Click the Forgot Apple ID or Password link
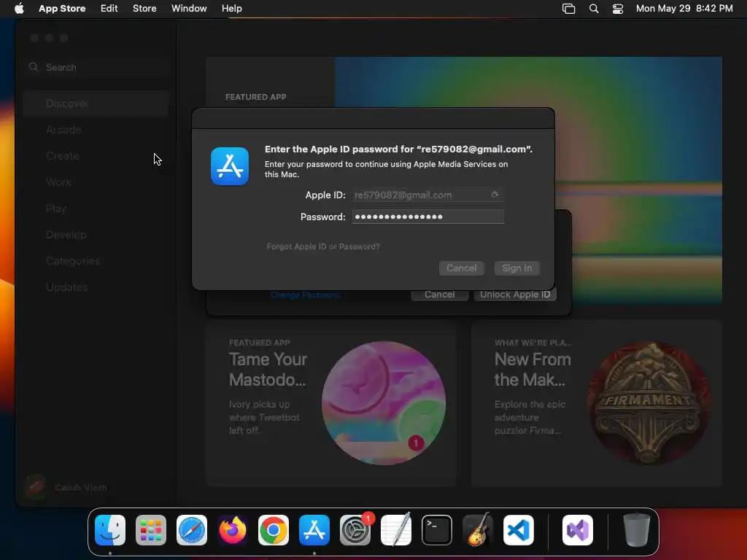The image size is (747, 560). tap(323, 246)
